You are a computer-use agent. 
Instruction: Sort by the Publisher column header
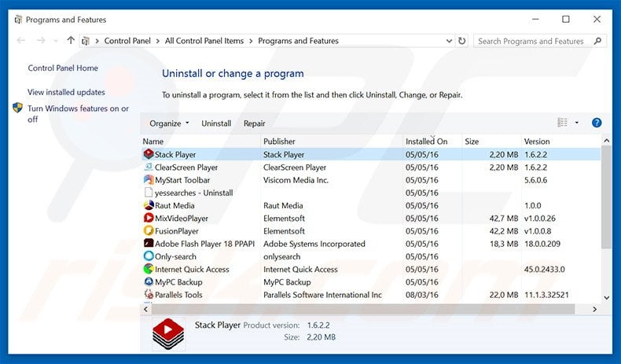tap(332, 141)
